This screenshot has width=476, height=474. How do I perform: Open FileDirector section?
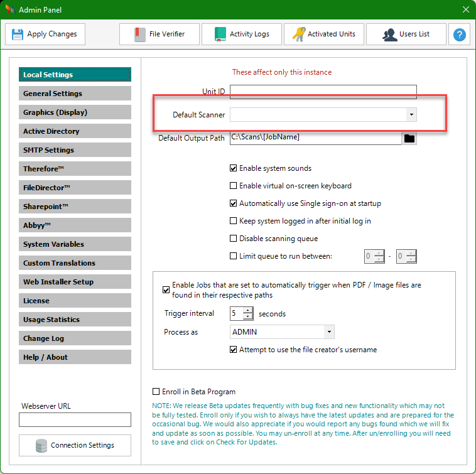(x=75, y=188)
